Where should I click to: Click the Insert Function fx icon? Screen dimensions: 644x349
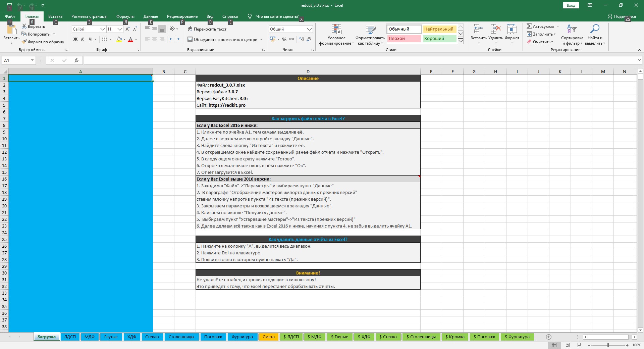click(76, 60)
